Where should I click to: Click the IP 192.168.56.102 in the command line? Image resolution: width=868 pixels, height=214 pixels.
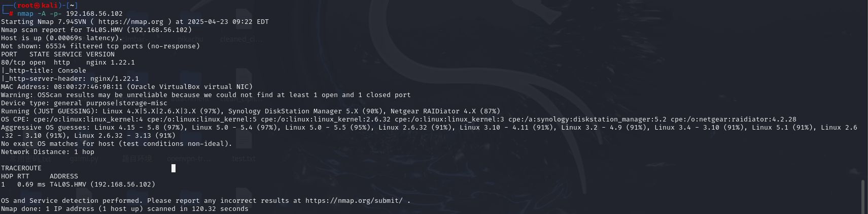[94, 14]
